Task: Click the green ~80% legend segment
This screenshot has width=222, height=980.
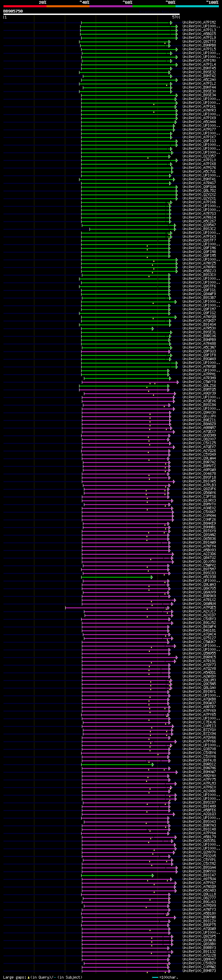Action: point(154,6)
